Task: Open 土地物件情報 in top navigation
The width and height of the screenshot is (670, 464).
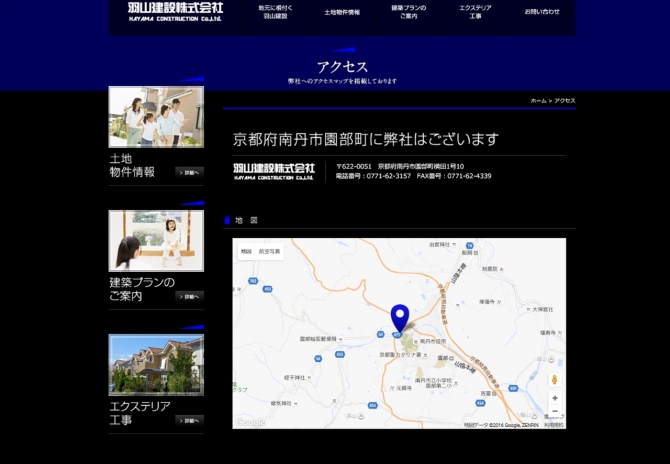Action: [x=342, y=12]
